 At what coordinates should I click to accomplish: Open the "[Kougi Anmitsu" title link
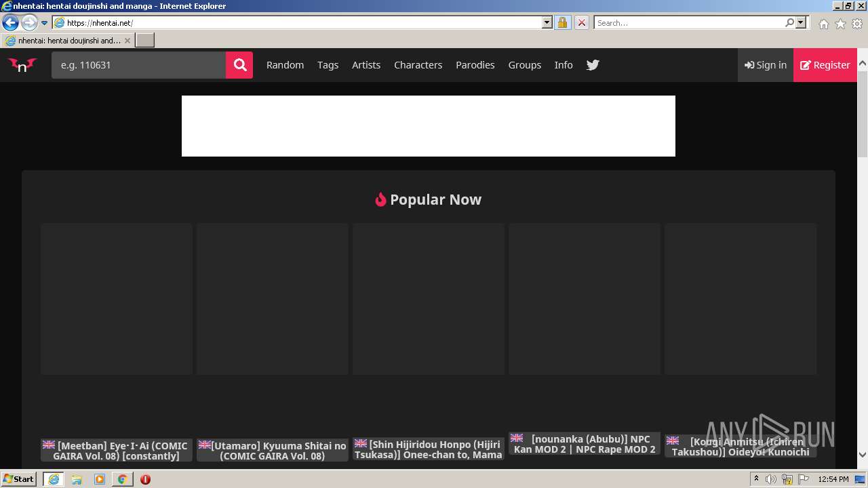[741, 447]
